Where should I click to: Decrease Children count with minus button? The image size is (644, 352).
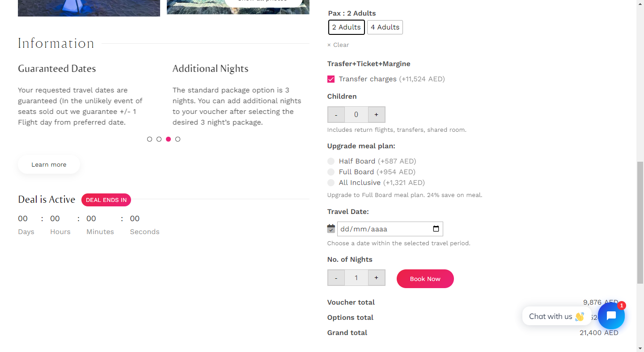tap(336, 114)
